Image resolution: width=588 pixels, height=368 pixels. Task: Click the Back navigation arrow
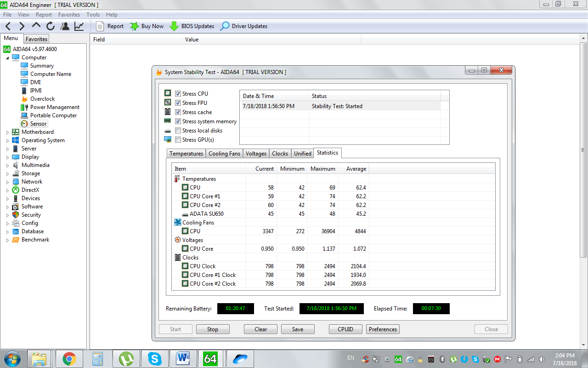click(8, 26)
